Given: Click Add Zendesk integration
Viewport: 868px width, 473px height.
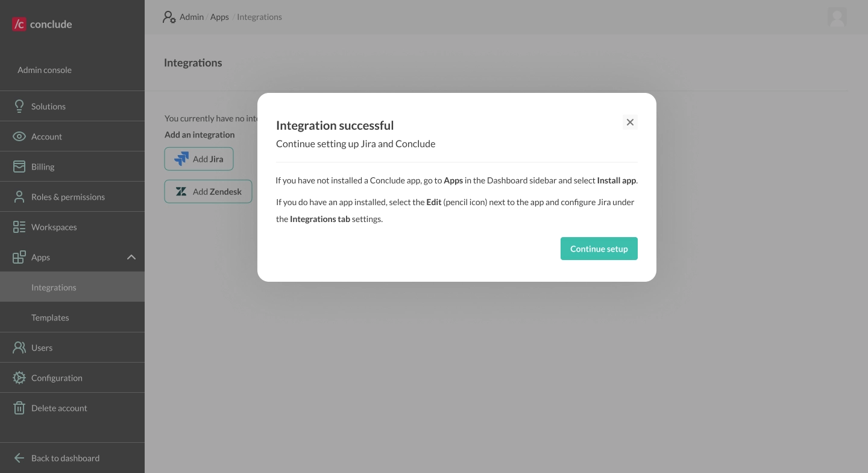Looking at the screenshot, I should pos(208,191).
